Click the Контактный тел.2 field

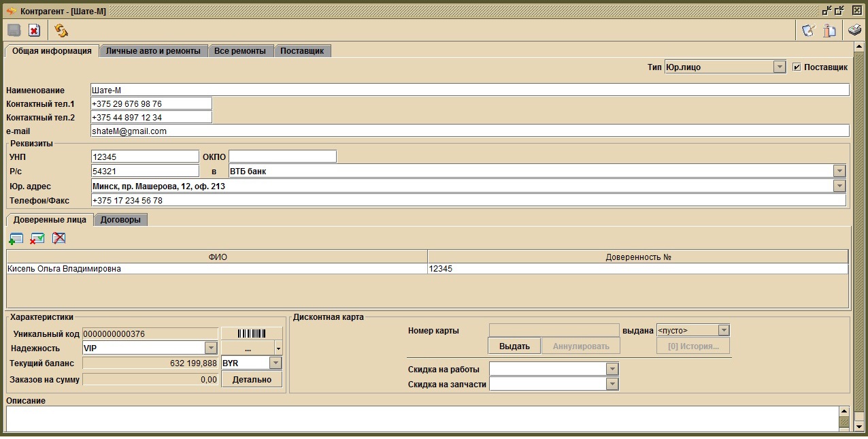coord(151,117)
